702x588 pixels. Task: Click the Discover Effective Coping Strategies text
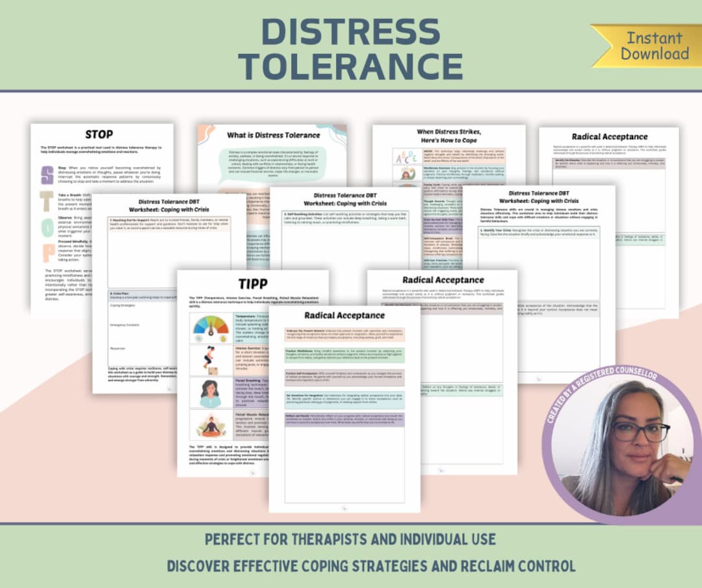coord(370,566)
